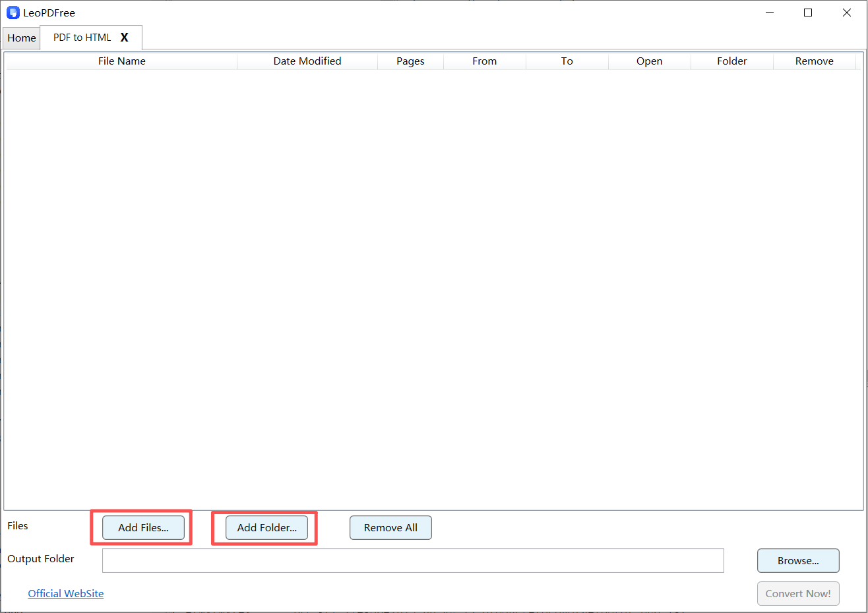
Task: Click inside the Output Folder path field
Action: (x=413, y=560)
